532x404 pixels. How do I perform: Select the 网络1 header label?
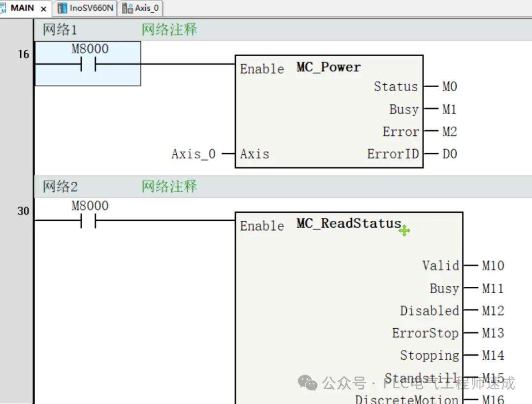60,30
